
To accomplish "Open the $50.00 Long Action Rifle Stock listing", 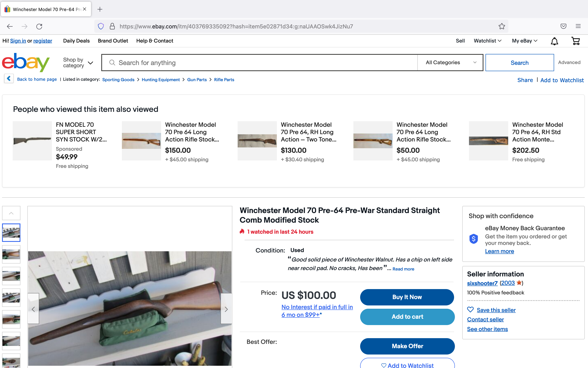I will coord(423,132).
